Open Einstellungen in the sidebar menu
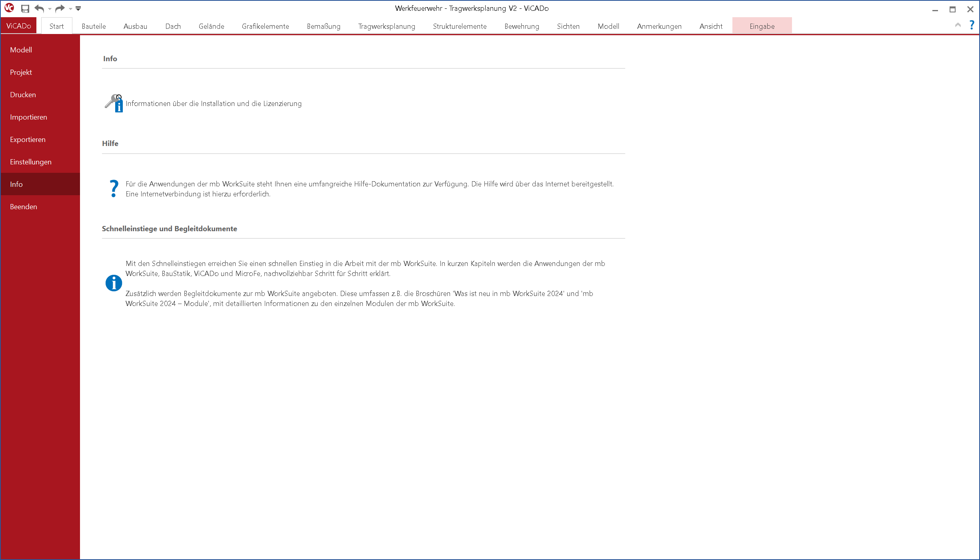 pos(40,162)
